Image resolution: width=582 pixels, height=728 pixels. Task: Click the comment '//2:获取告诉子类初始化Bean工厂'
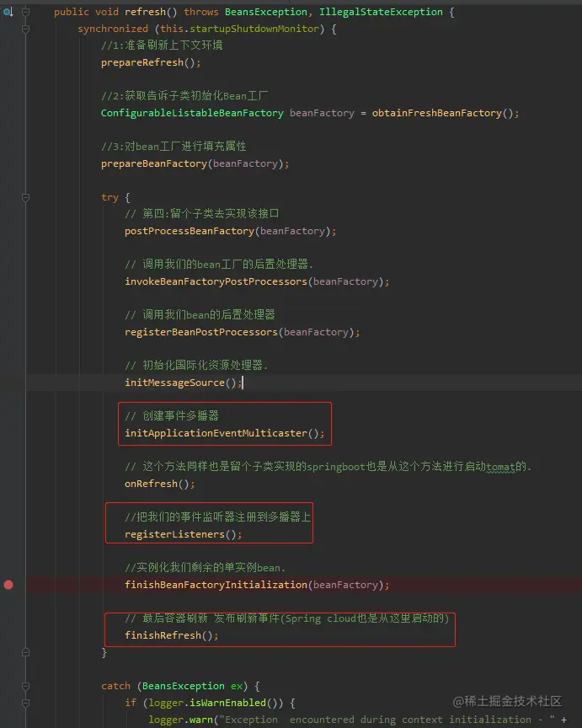[184, 96]
